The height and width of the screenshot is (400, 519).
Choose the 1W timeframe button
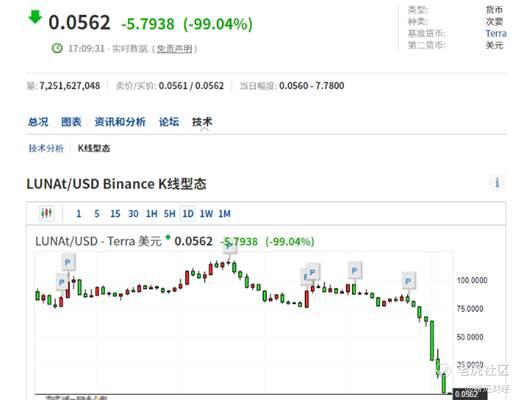click(206, 214)
